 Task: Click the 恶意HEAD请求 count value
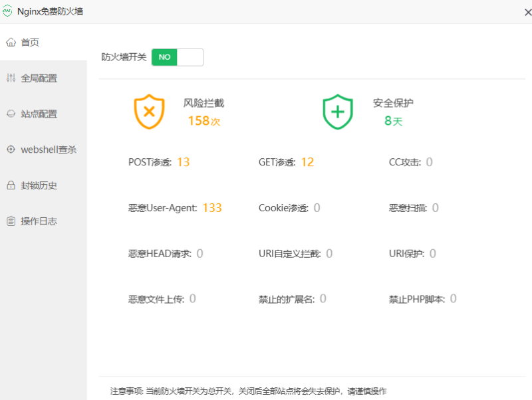200,254
